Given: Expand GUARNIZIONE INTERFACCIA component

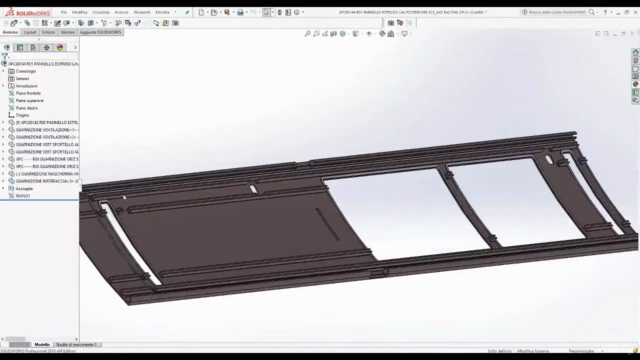Looking at the screenshot, I should pos(3,181).
